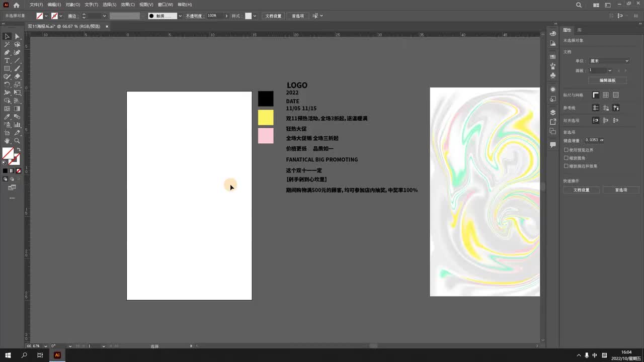644x362 pixels.
Task: Select the Curvature tool
Action: pyautogui.click(x=17, y=52)
